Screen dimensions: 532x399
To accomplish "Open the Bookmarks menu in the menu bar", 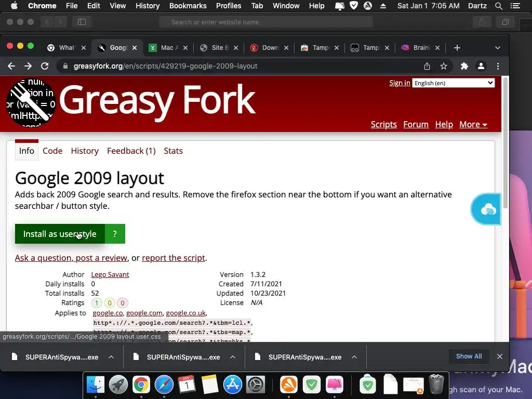I will (x=188, y=6).
